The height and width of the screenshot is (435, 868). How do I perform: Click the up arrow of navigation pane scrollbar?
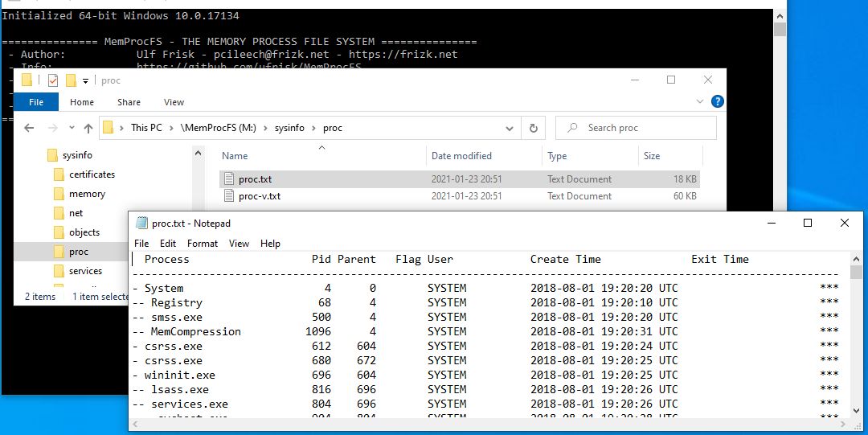199,153
